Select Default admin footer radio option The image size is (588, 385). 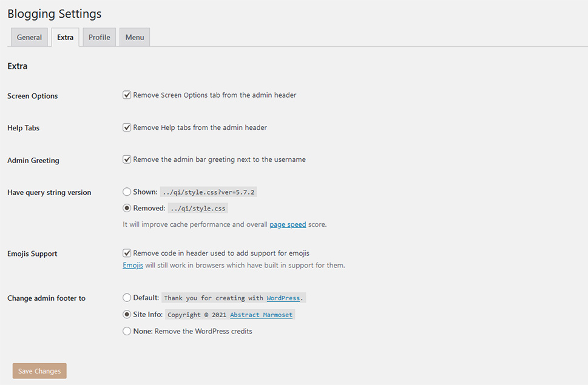pos(127,298)
